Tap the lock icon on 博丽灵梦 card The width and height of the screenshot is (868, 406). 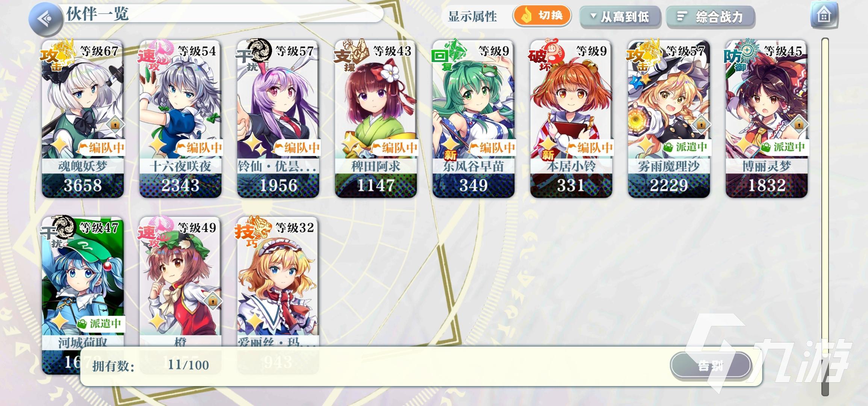(798, 124)
